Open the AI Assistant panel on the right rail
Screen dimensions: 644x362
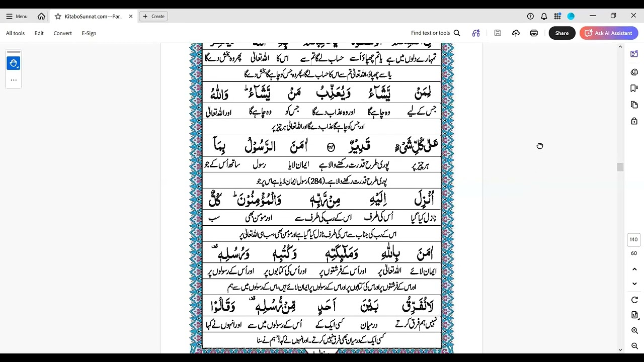pos(634,54)
